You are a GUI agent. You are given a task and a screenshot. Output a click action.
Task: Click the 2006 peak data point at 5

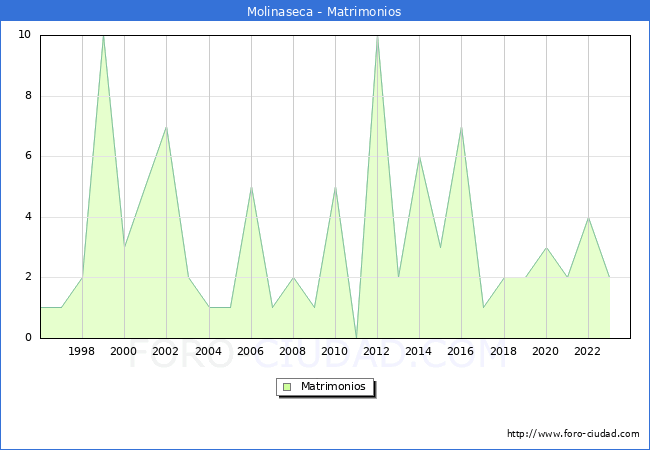pyautogui.click(x=251, y=187)
